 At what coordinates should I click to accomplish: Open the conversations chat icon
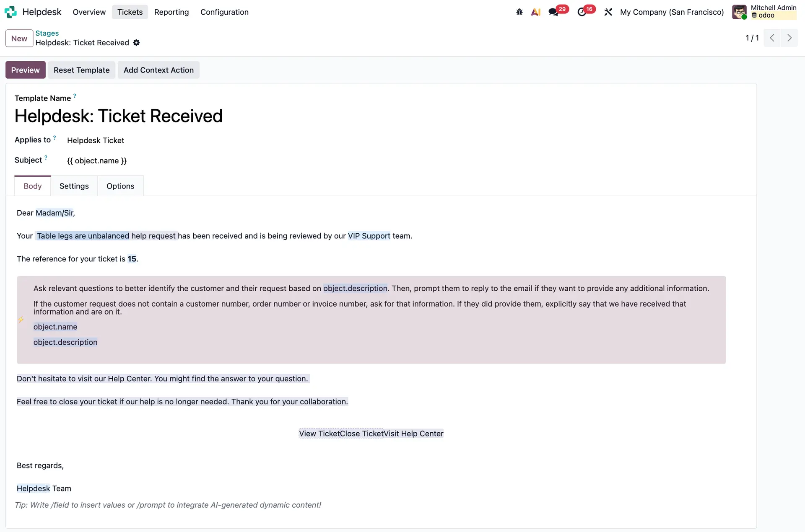click(553, 12)
